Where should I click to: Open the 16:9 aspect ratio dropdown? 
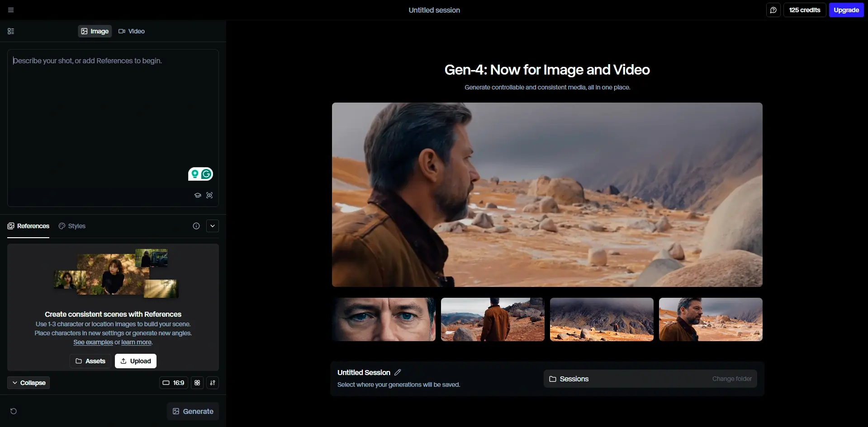click(174, 383)
